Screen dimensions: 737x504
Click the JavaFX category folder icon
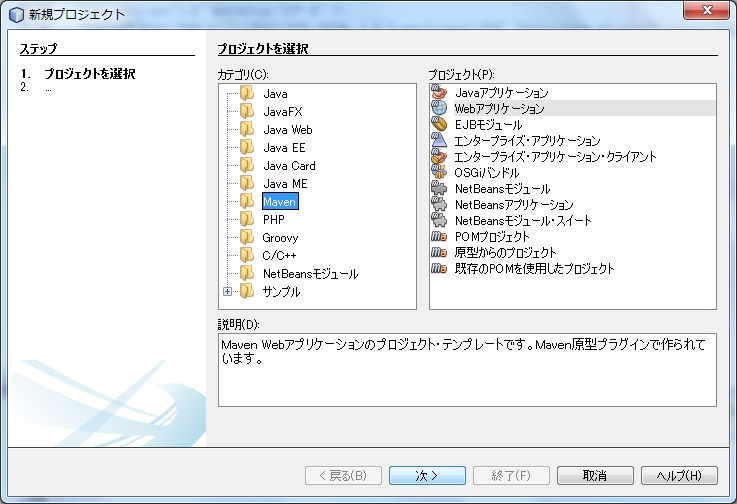247,111
